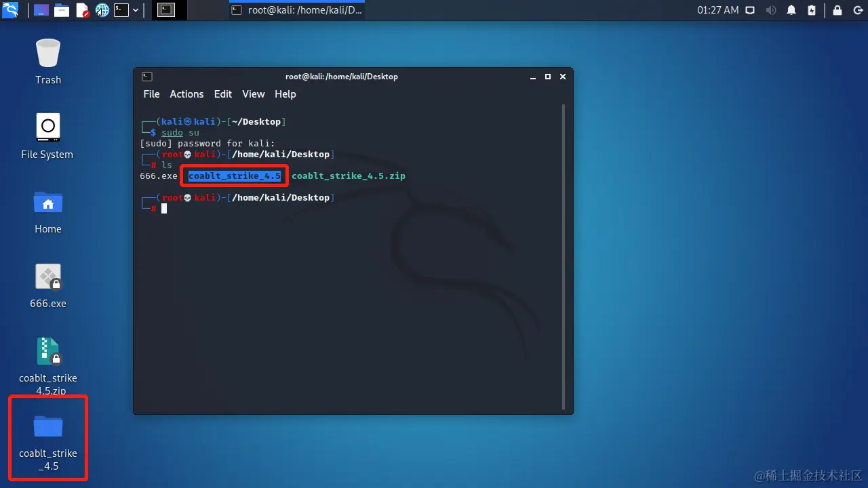Minimize the terminal window
868x488 pixels.
(x=533, y=77)
